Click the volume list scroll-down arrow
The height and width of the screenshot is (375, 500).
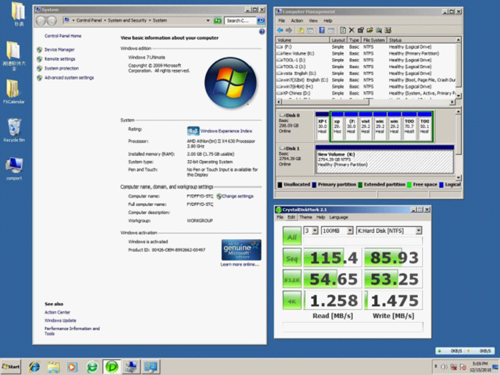pyautogui.click(x=459, y=95)
